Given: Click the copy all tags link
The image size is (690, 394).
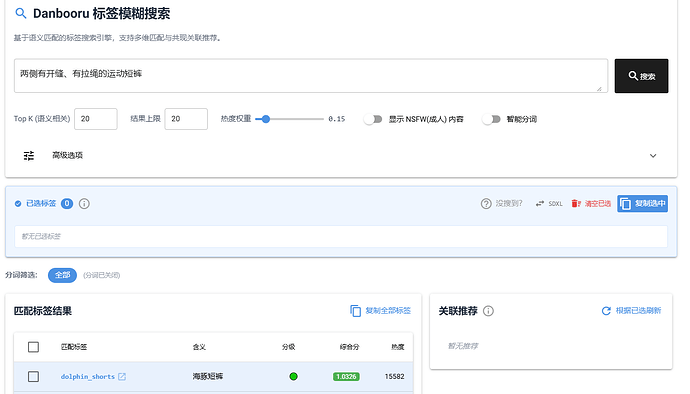Looking at the screenshot, I should (x=381, y=311).
